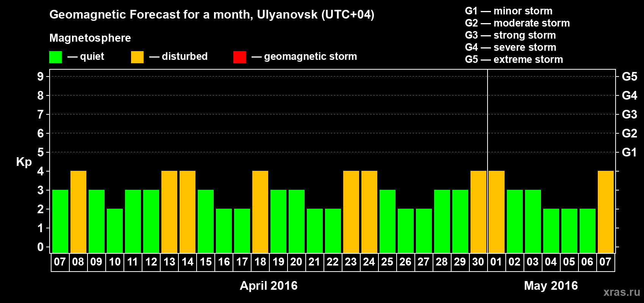
Task: Click the April date cell 15
Action: pos(206,262)
